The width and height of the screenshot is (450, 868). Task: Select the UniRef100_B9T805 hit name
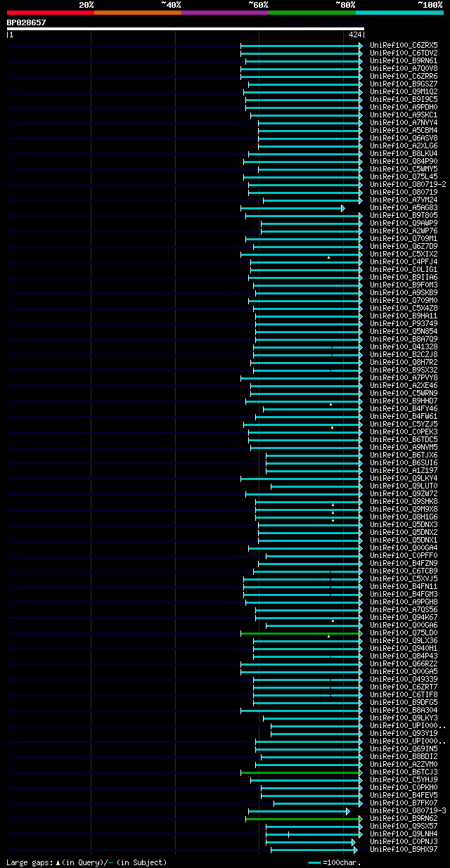point(404,215)
